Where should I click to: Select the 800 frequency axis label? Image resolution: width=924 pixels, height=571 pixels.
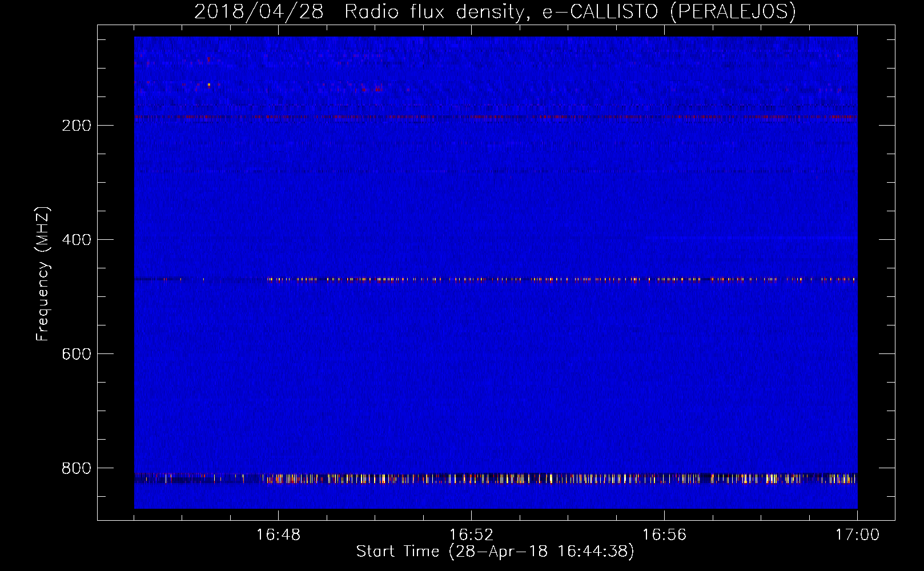(77, 468)
